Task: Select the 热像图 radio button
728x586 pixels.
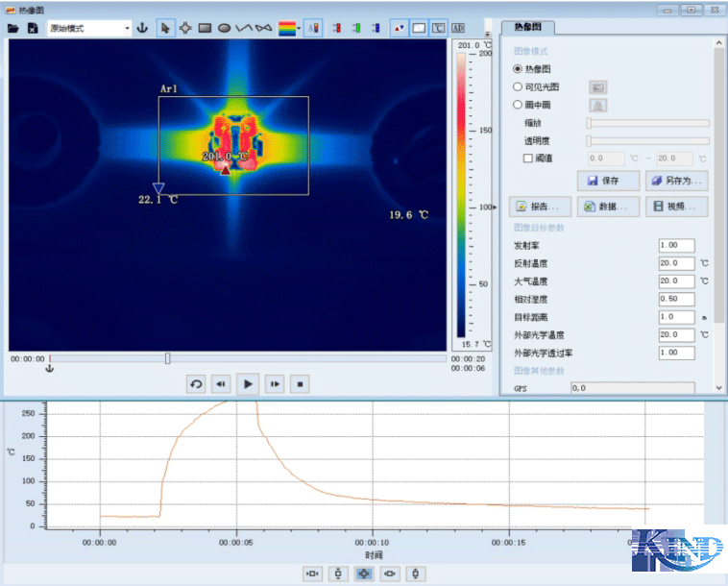Action: click(520, 69)
